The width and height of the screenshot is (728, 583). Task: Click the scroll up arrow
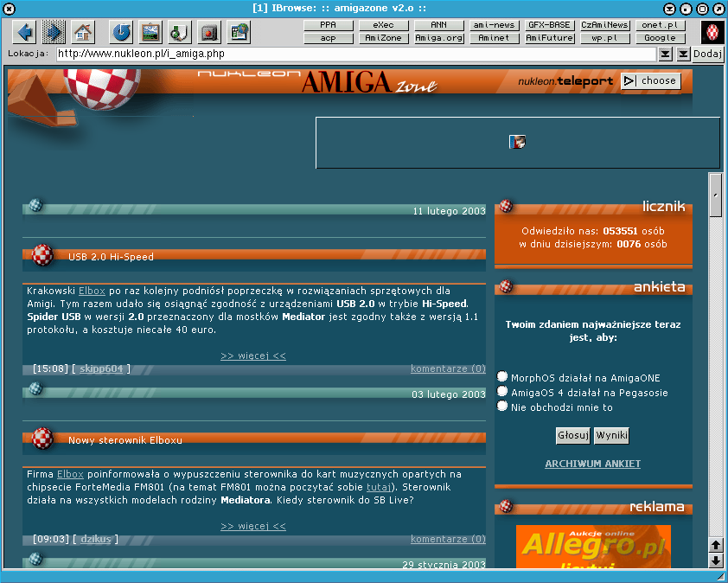tap(716, 545)
